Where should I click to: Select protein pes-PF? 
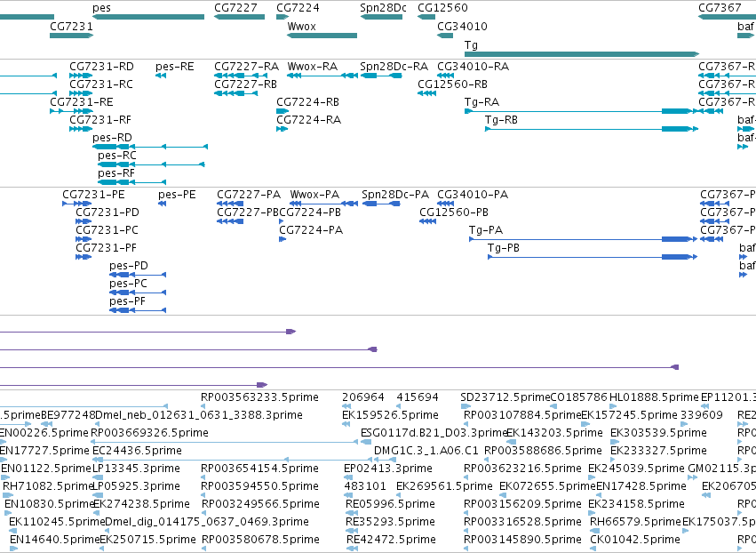(127, 302)
